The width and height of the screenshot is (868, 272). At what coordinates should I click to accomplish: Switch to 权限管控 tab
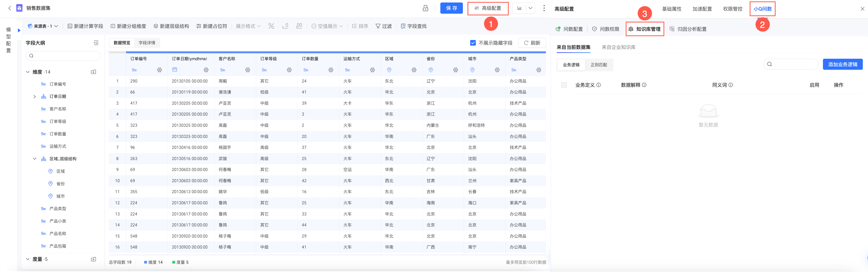point(732,9)
